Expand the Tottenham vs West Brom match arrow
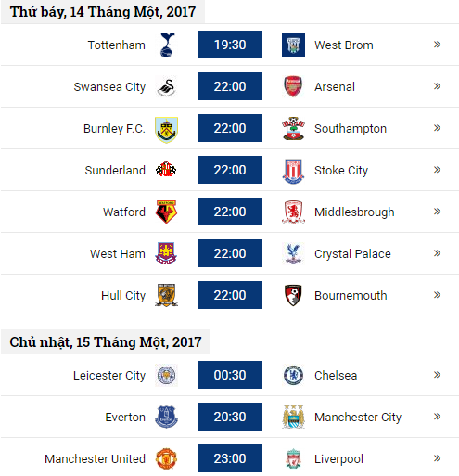Screen dimensions: 459x476 pos(437,45)
